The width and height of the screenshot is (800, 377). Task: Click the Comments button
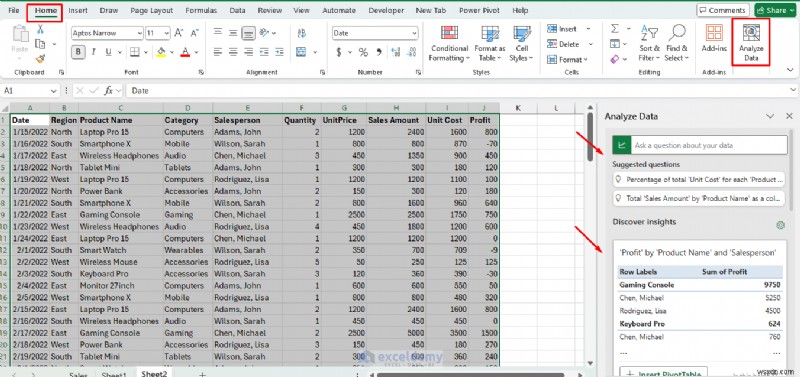click(722, 10)
